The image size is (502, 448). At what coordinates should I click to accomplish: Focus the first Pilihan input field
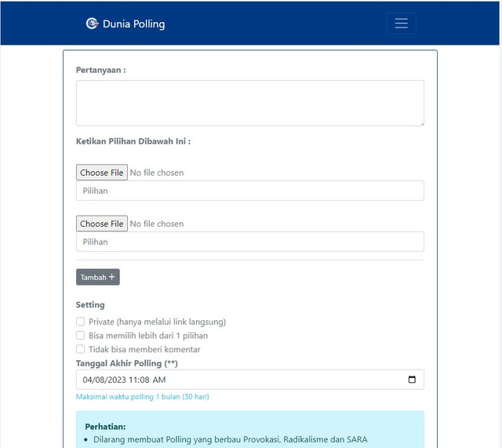(x=250, y=191)
